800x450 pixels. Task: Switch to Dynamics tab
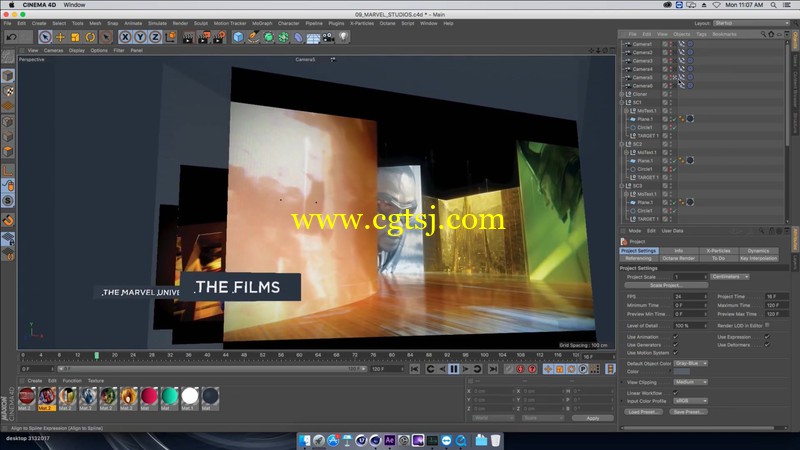[758, 251]
